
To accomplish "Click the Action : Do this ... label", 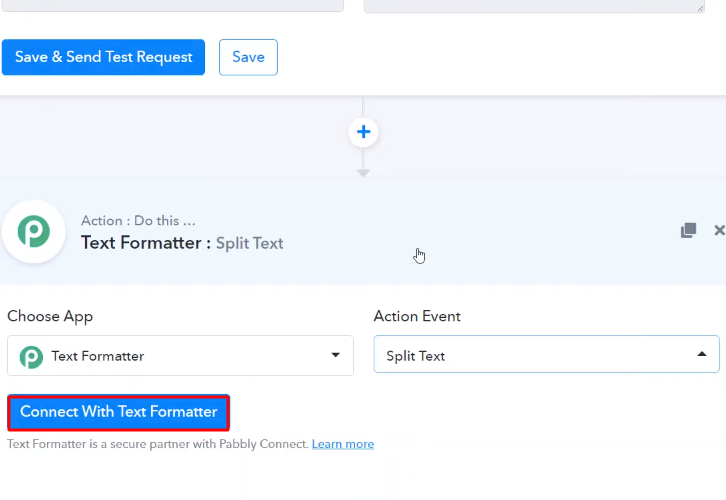I will pos(138,220).
